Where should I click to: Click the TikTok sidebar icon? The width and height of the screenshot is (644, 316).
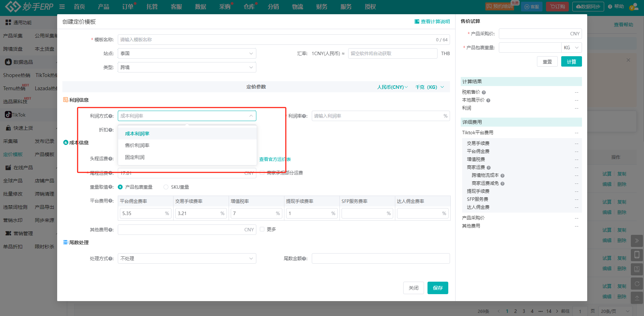8,114
